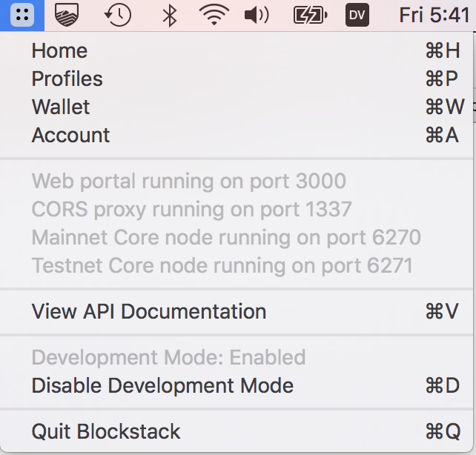Screen dimensions: 476x455
Task: Click the Web portal port 3000 entry
Action: point(188,181)
